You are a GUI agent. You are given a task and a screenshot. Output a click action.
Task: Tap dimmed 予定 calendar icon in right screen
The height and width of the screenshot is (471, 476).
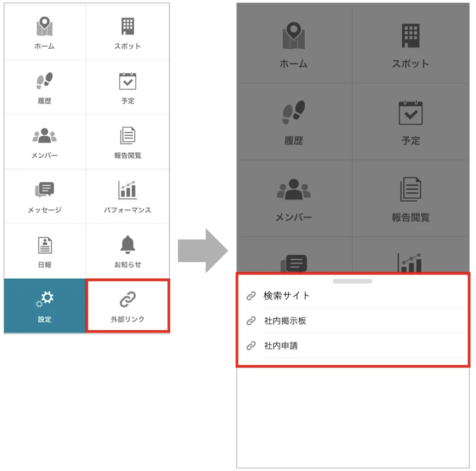pyautogui.click(x=410, y=112)
